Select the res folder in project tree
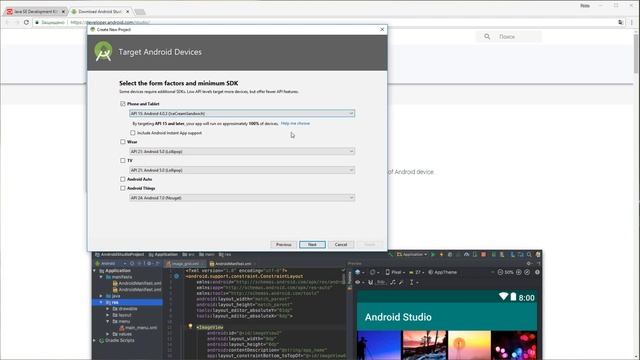 pos(127,302)
